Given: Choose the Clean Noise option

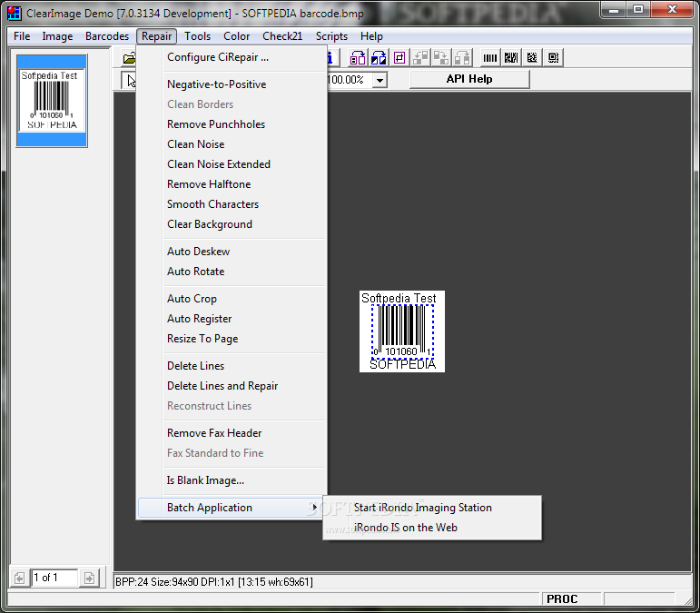Looking at the screenshot, I should coord(231,144).
